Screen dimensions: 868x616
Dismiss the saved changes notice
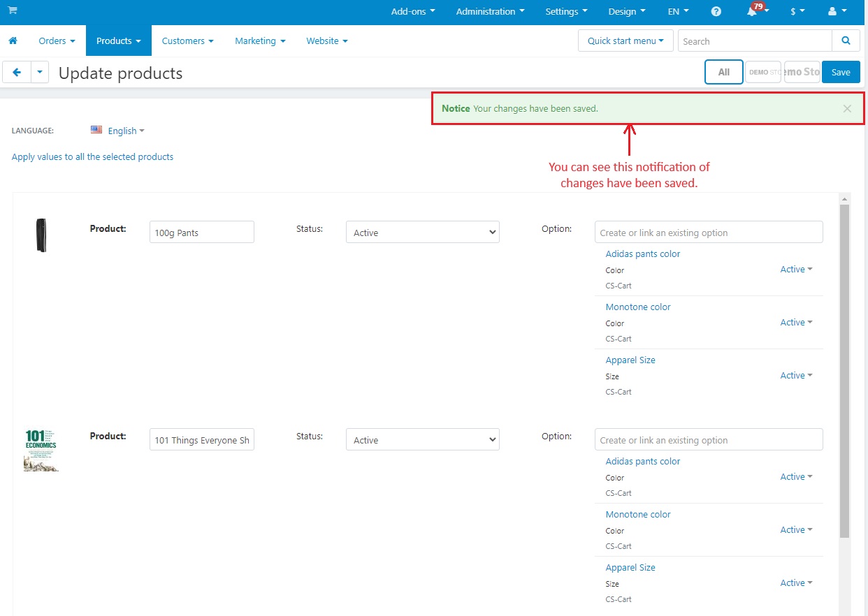click(x=847, y=109)
